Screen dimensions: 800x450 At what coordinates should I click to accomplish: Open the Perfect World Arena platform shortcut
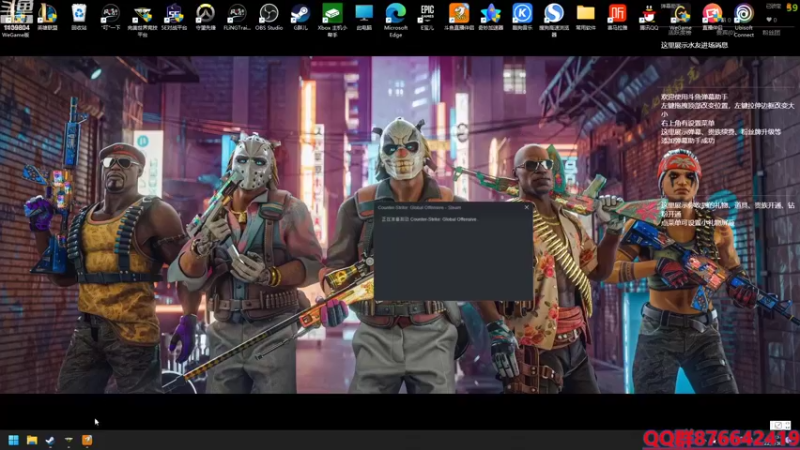click(x=142, y=20)
